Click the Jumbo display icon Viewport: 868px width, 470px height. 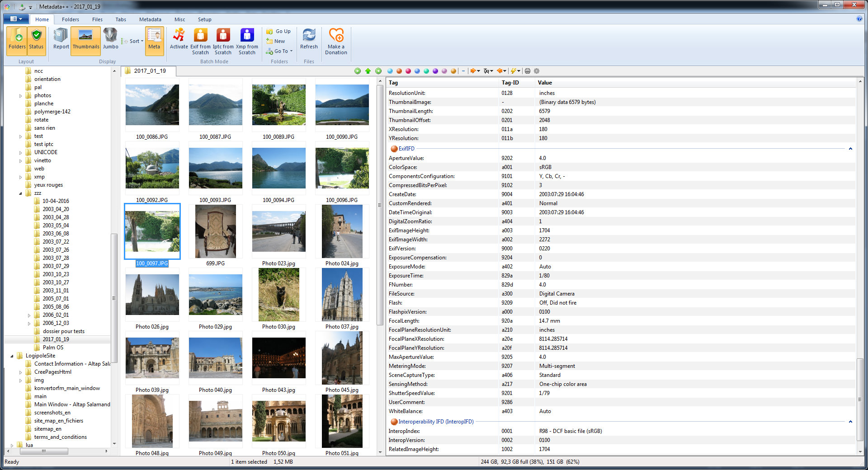[110, 41]
